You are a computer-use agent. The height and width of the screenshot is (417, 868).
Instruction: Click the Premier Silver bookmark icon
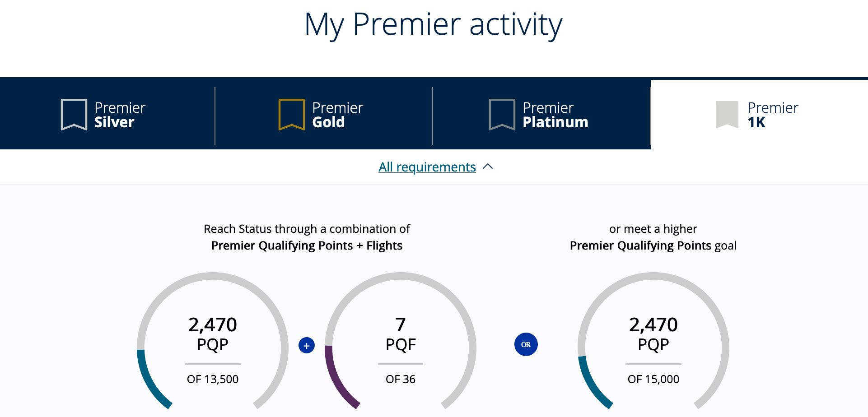[x=74, y=114]
